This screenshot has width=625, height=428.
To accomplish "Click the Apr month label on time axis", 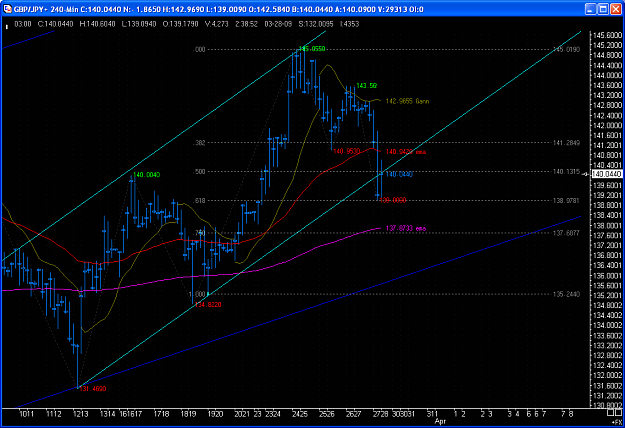I will click(x=440, y=421).
